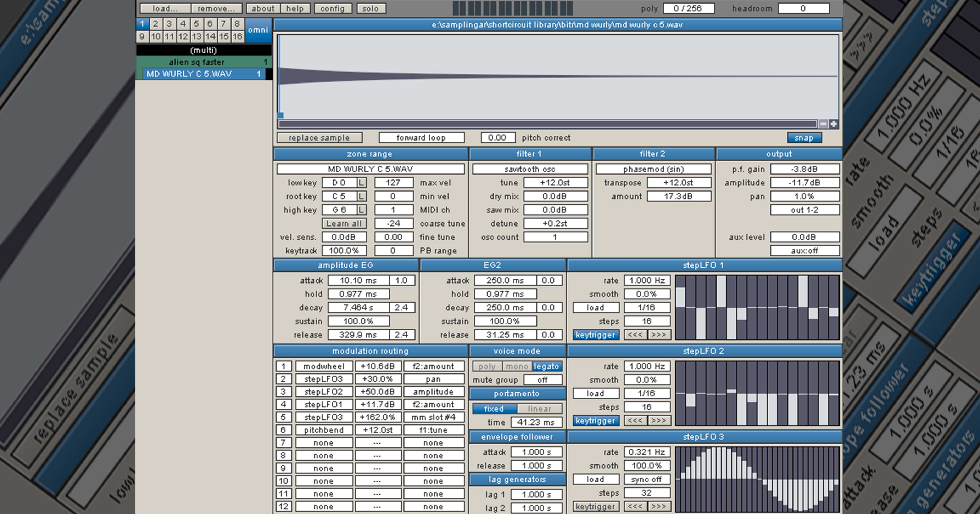Select MIDI channel 2 tab

click(x=156, y=24)
